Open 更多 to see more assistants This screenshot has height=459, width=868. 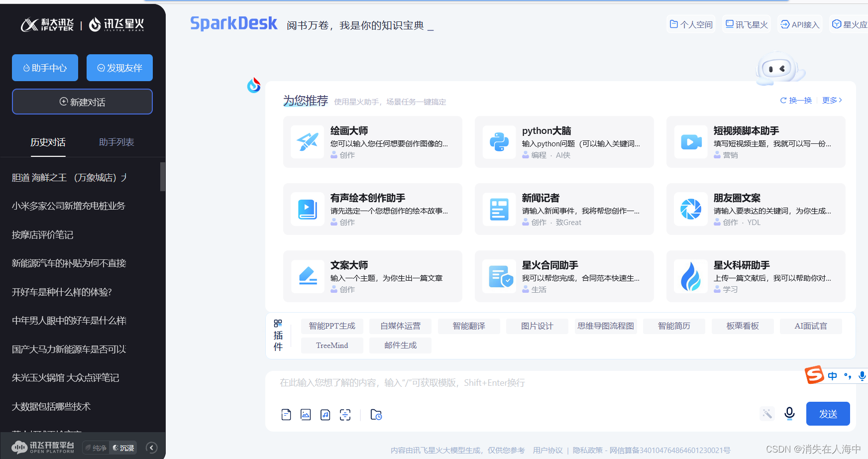(x=832, y=100)
